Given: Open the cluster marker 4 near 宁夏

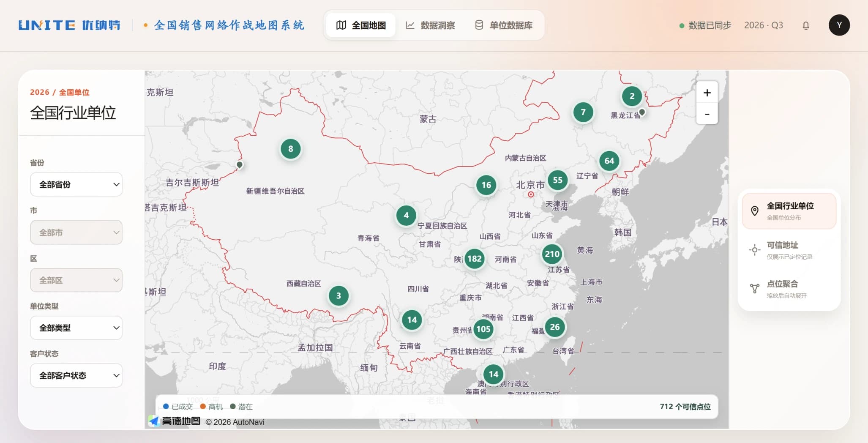Looking at the screenshot, I should click(406, 215).
